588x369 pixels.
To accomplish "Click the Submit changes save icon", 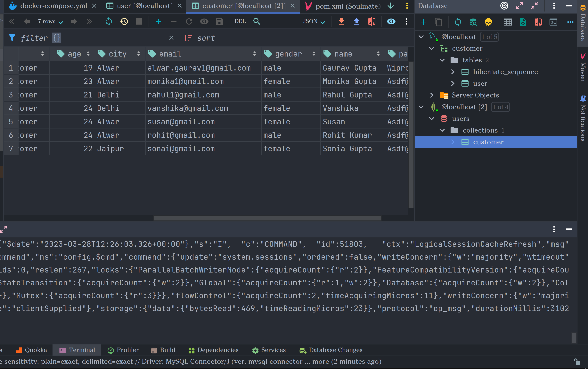I will (219, 21).
